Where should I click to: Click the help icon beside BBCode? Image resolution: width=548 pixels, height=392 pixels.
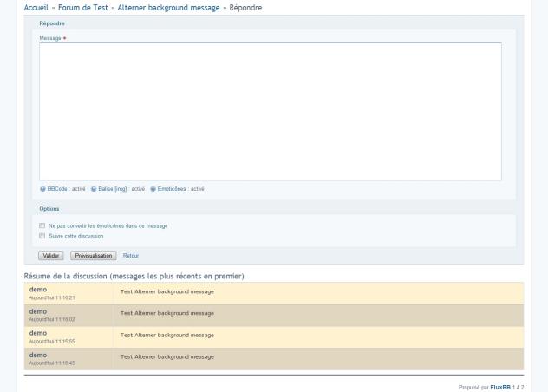coord(42,188)
